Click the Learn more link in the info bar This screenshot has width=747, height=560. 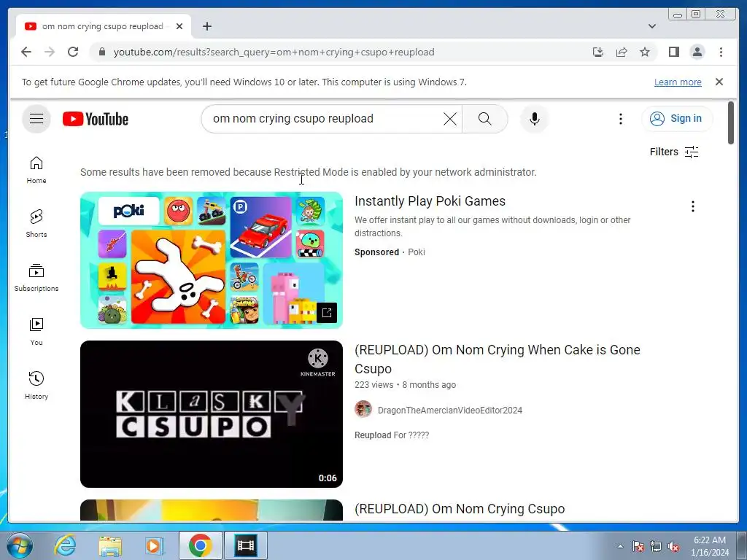pyautogui.click(x=678, y=82)
